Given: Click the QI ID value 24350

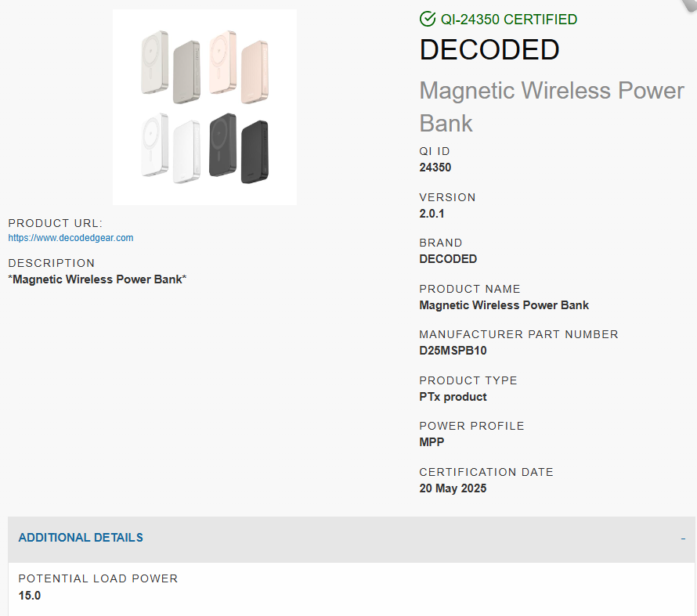Looking at the screenshot, I should 435,168.
